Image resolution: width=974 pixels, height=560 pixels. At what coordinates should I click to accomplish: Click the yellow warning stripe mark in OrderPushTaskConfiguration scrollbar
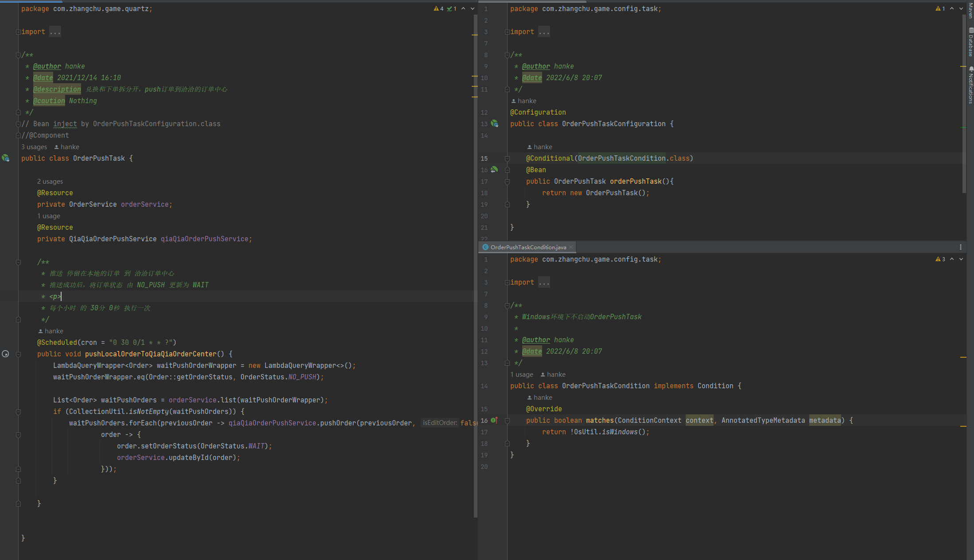tap(963, 66)
